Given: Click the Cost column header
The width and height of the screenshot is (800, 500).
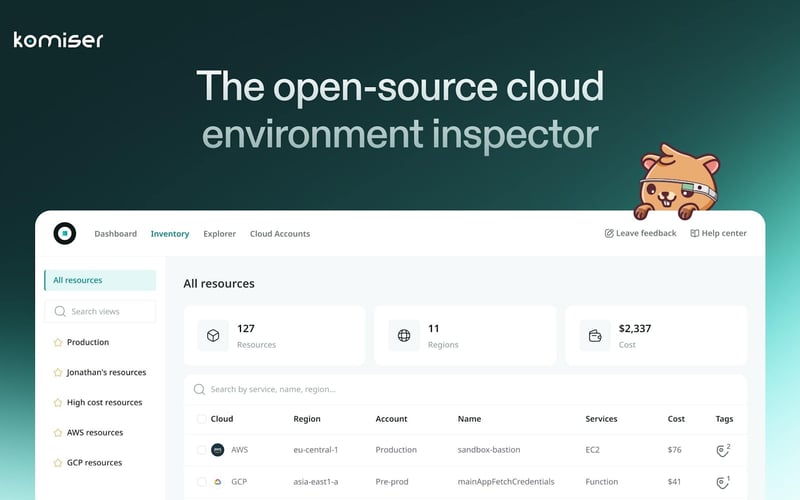Looking at the screenshot, I should point(676,419).
